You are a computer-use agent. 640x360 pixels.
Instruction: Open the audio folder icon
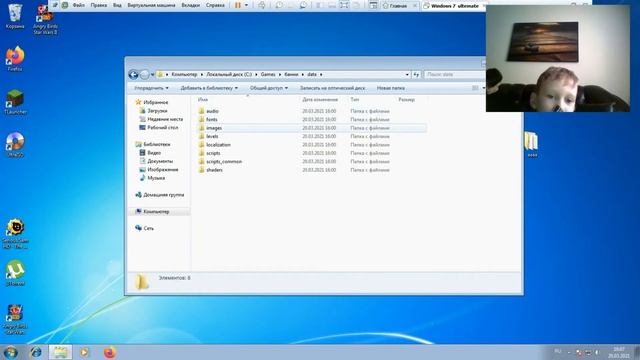(202, 111)
